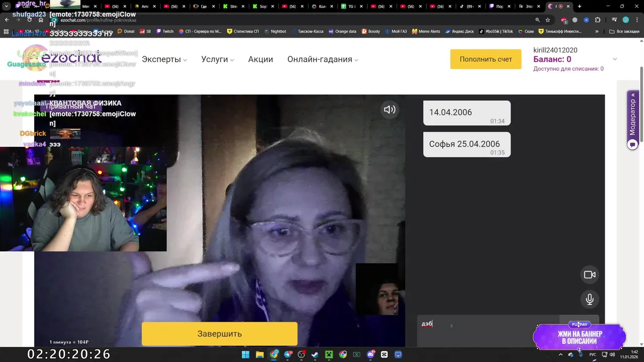Open the browser extensions puzzle icon
Viewport: 644px width, 362px height.
point(598,20)
